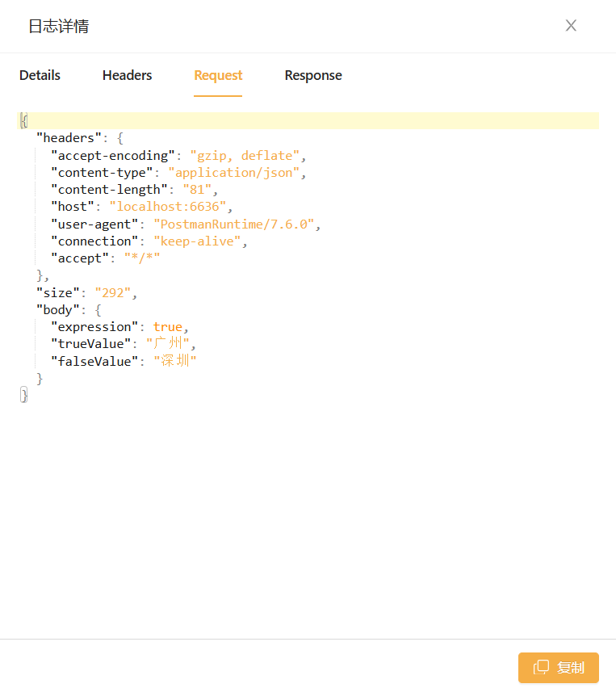616x688 pixels.
Task: Select the Request tab
Action: coord(218,75)
